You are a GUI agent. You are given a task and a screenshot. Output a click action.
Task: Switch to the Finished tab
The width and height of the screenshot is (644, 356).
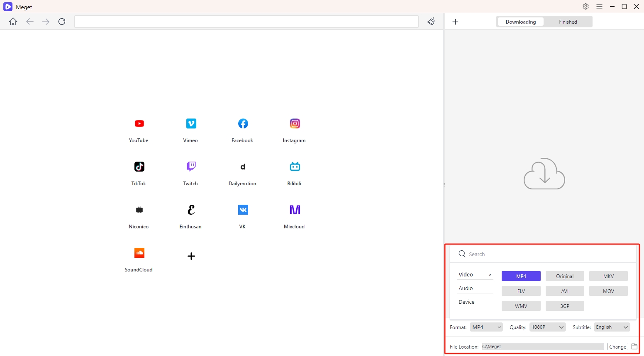click(x=568, y=22)
